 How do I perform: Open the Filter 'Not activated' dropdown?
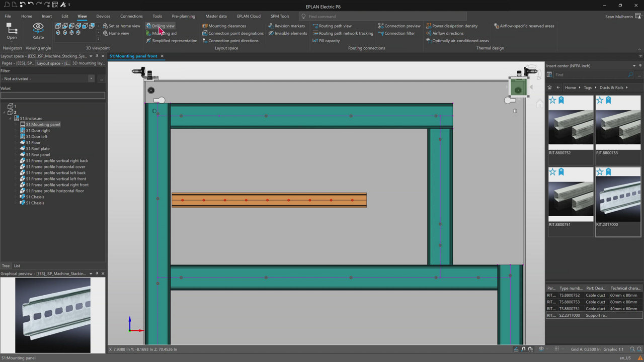(91, 79)
